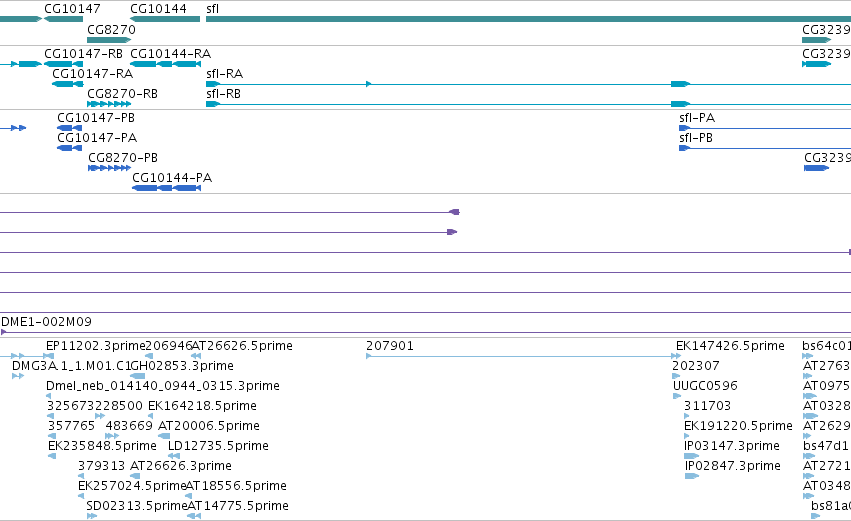This screenshot has width=851, height=521.
Task: Click the 379313 EST label
Action: pos(101,466)
